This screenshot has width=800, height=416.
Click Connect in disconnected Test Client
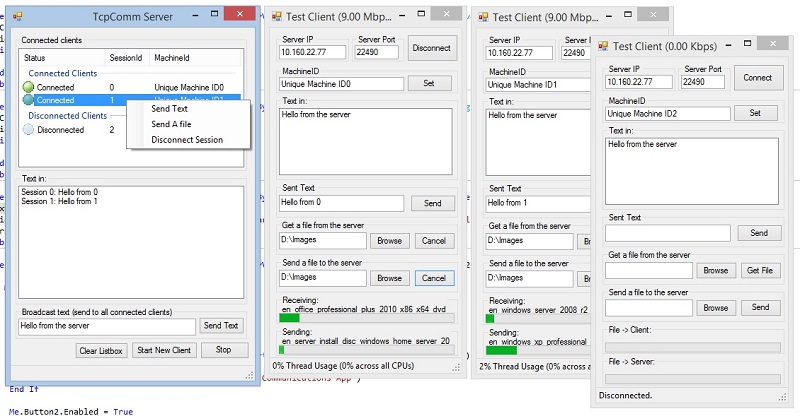click(x=758, y=78)
